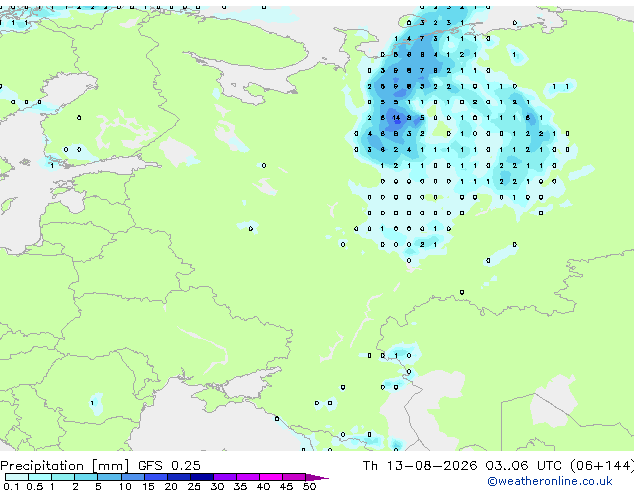Click the 25–30 mm legend color swatch
The width and height of the screenshot is (634, 490).
[202, 477]
